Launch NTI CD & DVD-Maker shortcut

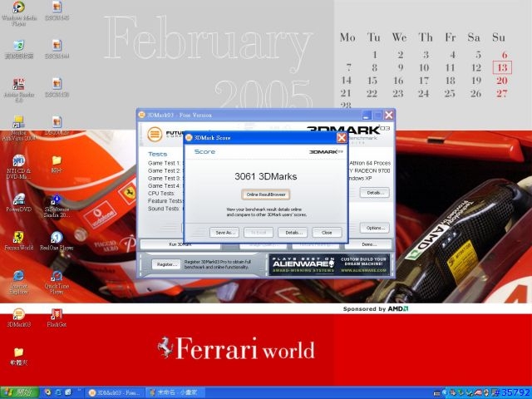pos(18,167)
